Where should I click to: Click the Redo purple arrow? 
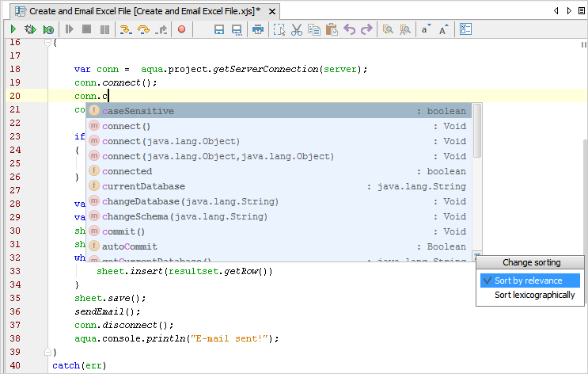[x=366, y=29]
